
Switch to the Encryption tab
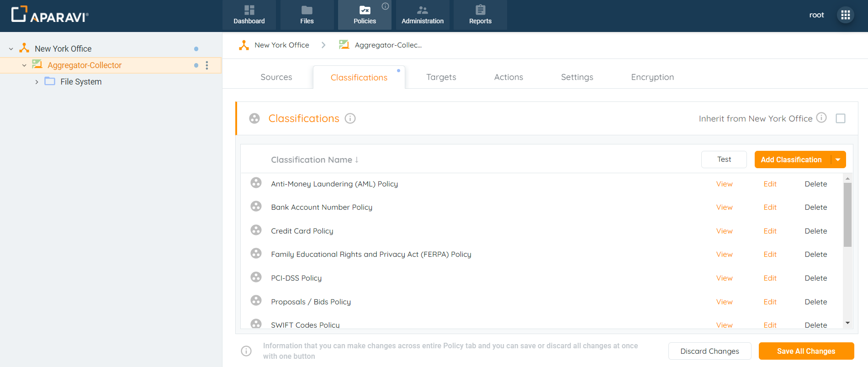[652, 77]
